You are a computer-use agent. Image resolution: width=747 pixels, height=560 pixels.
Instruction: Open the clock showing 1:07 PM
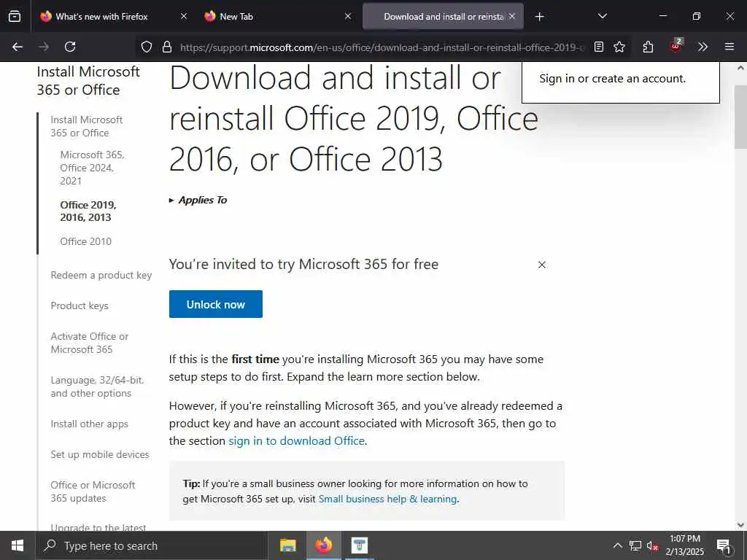pos(684,545)
